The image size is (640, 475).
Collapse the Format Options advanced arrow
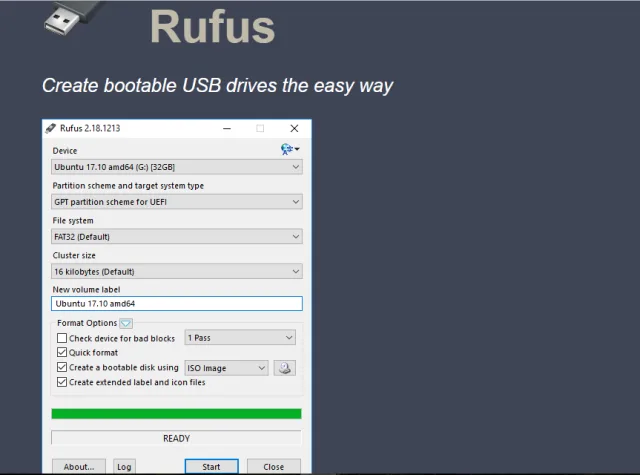(x=126, y=324)
